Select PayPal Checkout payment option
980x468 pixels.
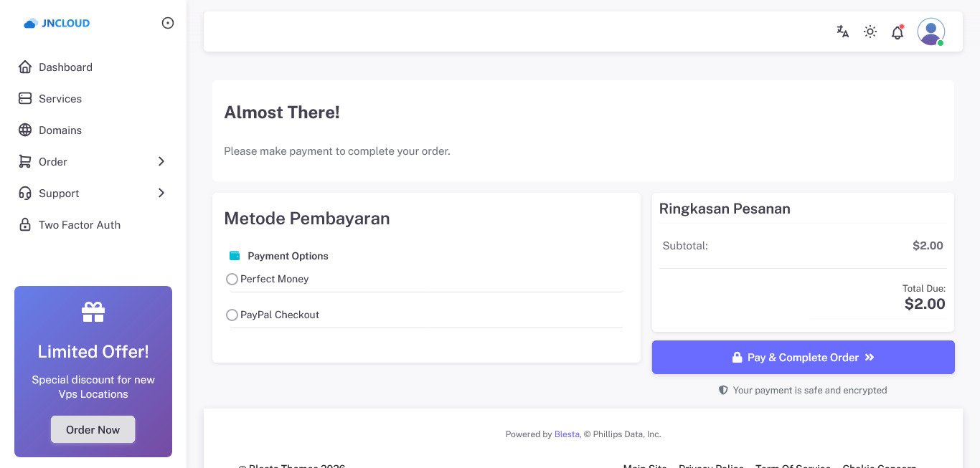point(232,315)
